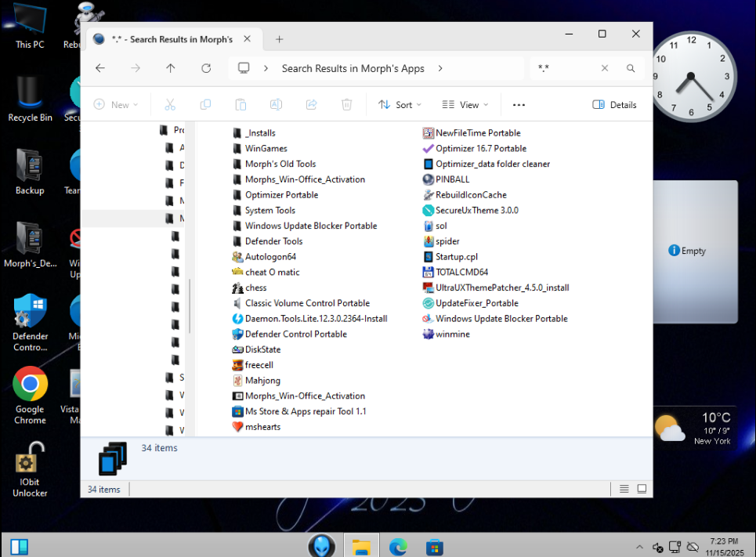Image resolution: width=756 pixels, height=557 pixels.
Task: Go up one folder with Up arrow
Action: (x=171, y=68)
